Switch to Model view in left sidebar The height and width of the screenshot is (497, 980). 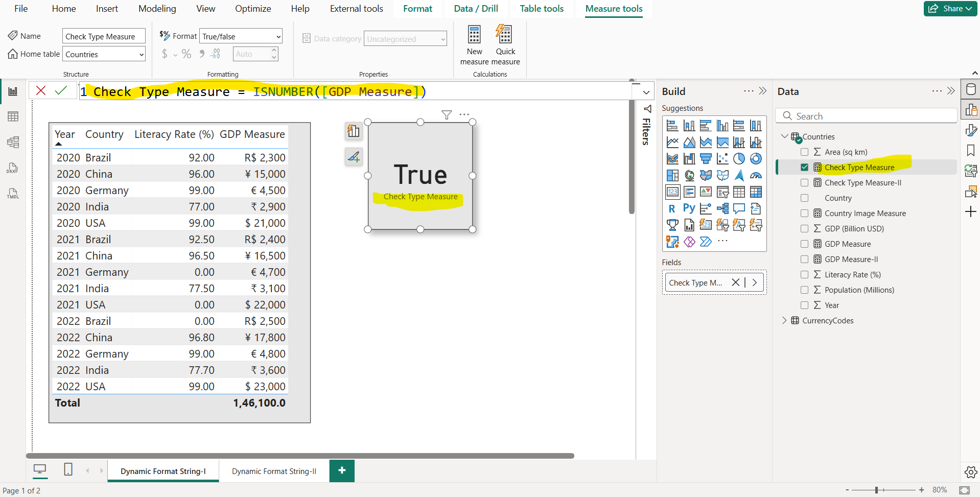tap(13, 142)
